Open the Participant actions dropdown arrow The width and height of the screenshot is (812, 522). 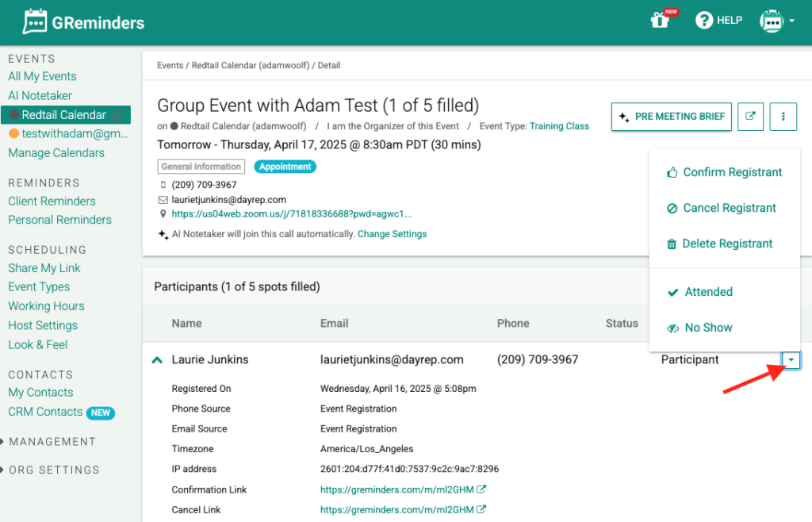[791, 360]
